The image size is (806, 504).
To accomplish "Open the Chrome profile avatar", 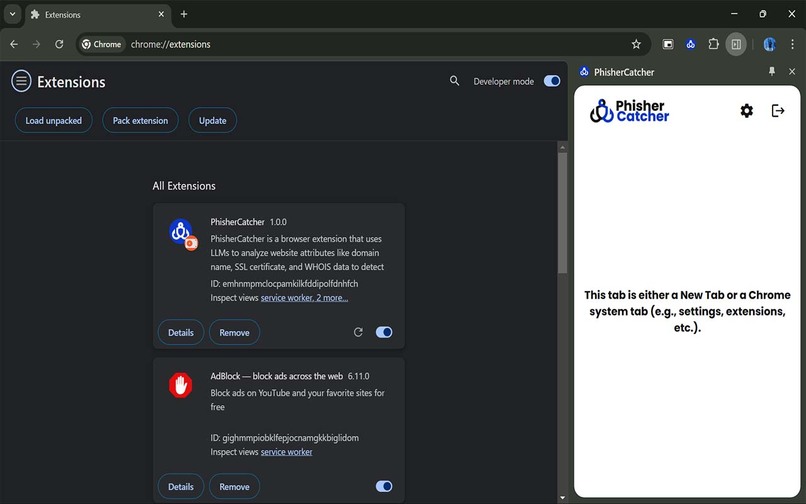I will click(x=770, y=44).
